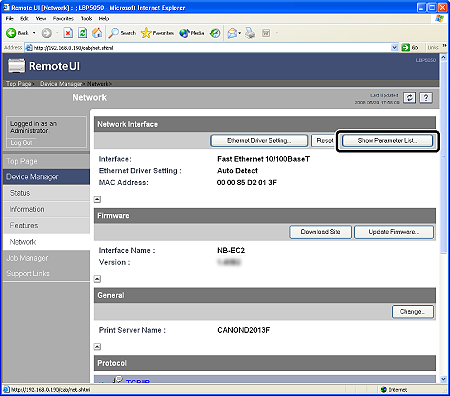
Task: Open the Favorites menu
Action: coord(63,19)
